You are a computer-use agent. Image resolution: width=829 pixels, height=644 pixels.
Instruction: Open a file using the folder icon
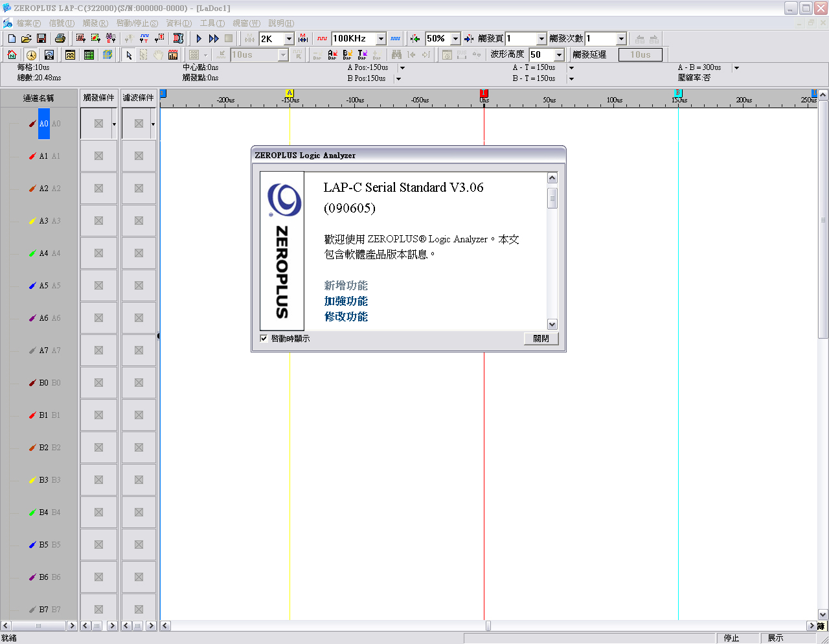27,39
